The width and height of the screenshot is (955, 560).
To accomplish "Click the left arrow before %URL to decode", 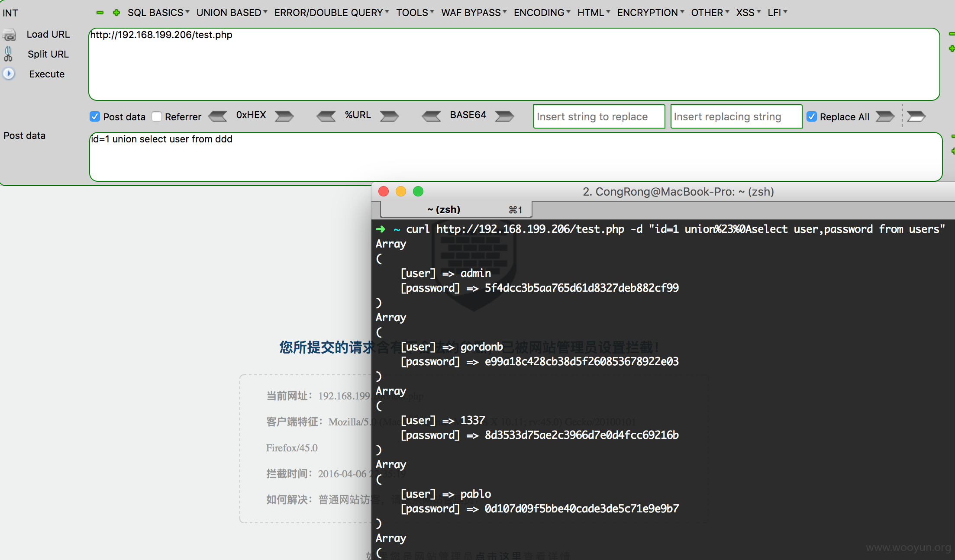I will [326, 116].
